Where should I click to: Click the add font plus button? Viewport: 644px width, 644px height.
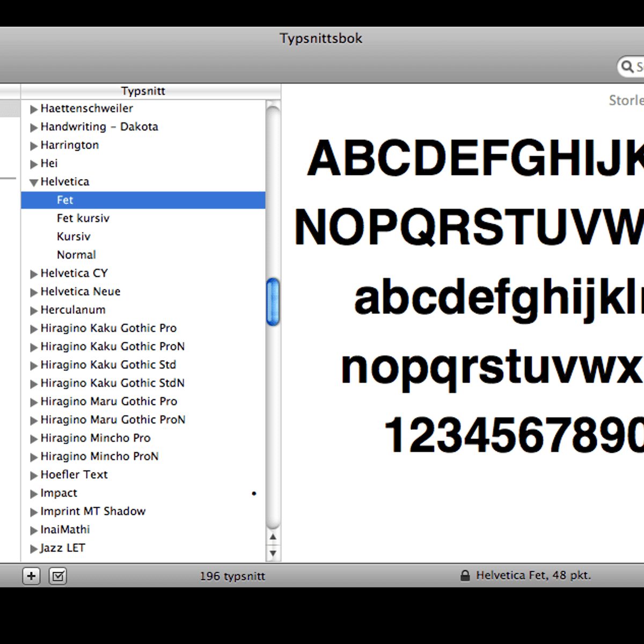click(x=31, y=576)
